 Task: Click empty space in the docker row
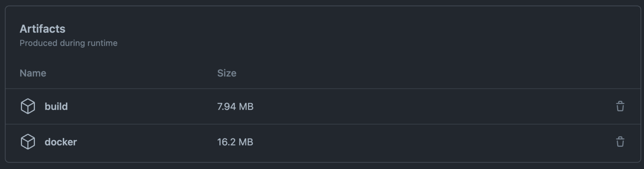point(420,142)
